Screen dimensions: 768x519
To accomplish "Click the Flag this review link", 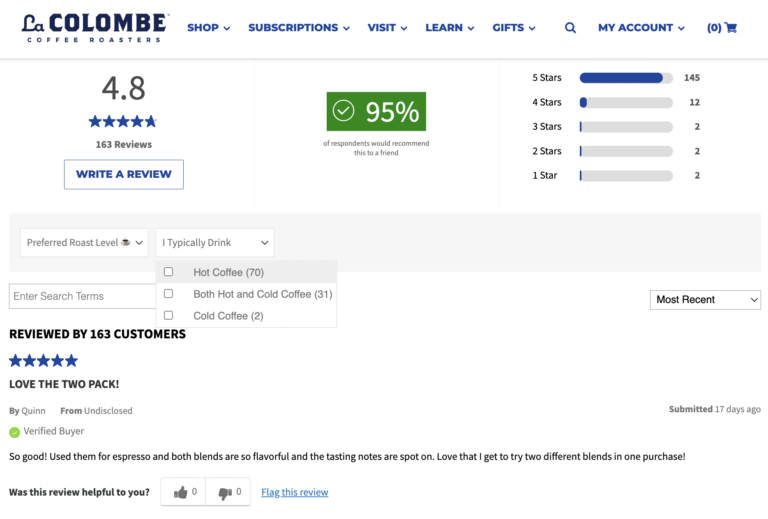I will click(294, 492).
